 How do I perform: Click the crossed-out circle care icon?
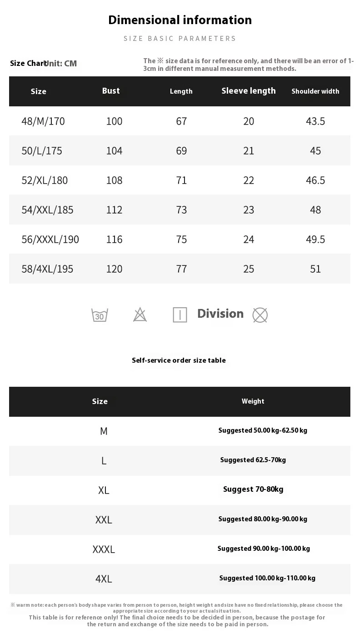click(260, 315)
